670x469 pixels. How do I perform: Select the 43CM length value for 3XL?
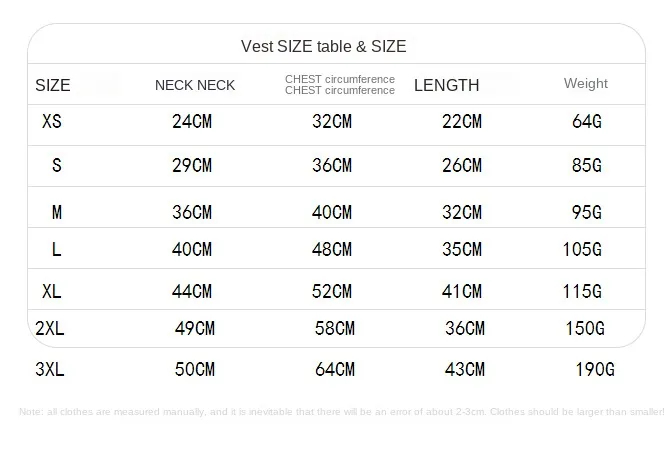[464, 369]
